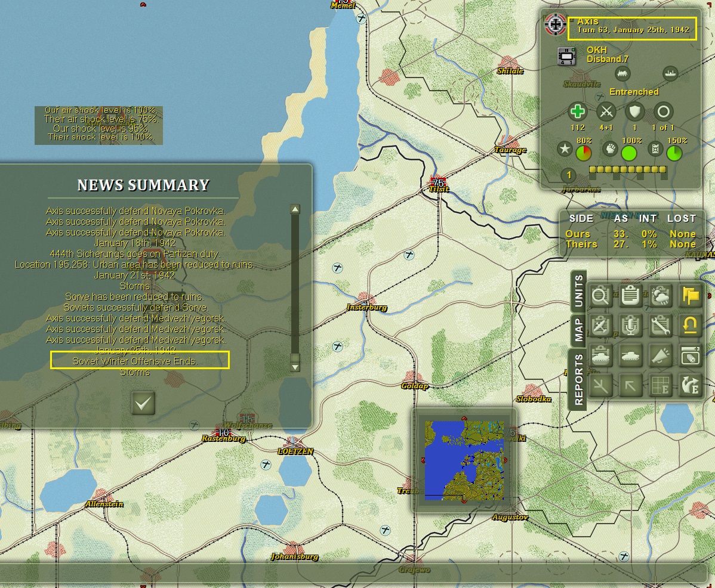
Task: Click the branching lines icon
Action: click(x=600, y=386)
